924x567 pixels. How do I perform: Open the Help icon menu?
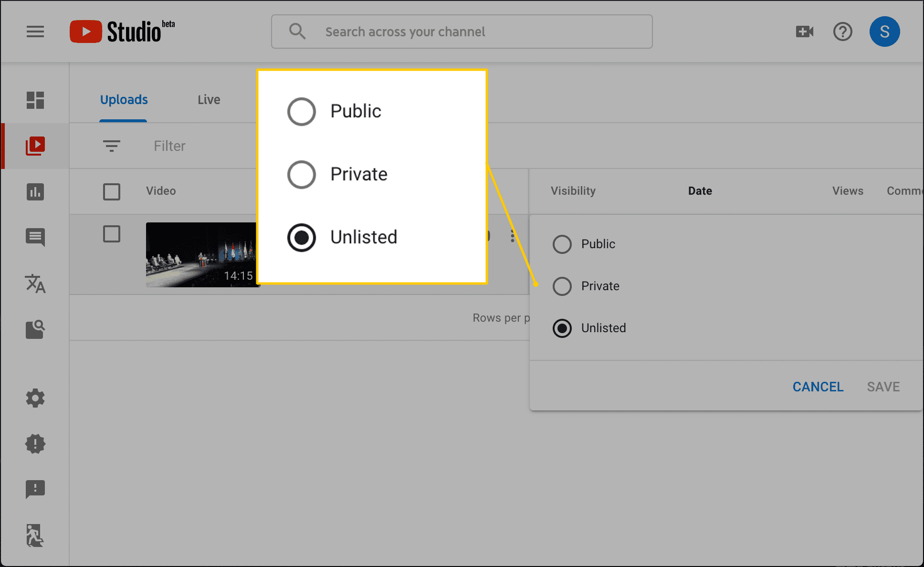pyautogui.click(x=842, y=31)
